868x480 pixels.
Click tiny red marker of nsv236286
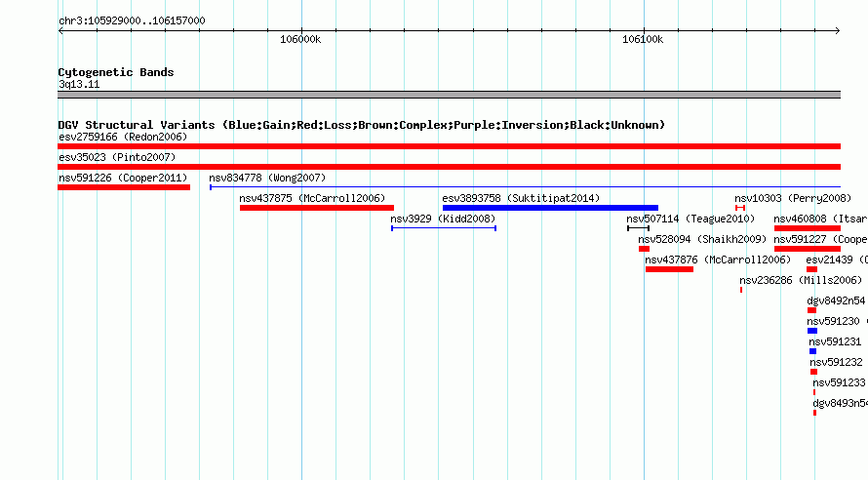tap(741, 290)
